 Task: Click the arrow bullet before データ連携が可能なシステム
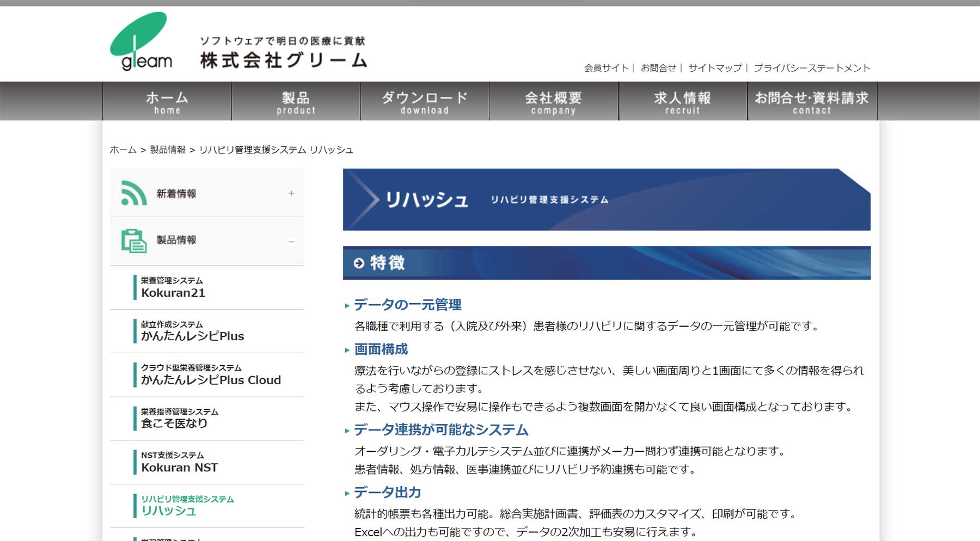pos(347,431)
